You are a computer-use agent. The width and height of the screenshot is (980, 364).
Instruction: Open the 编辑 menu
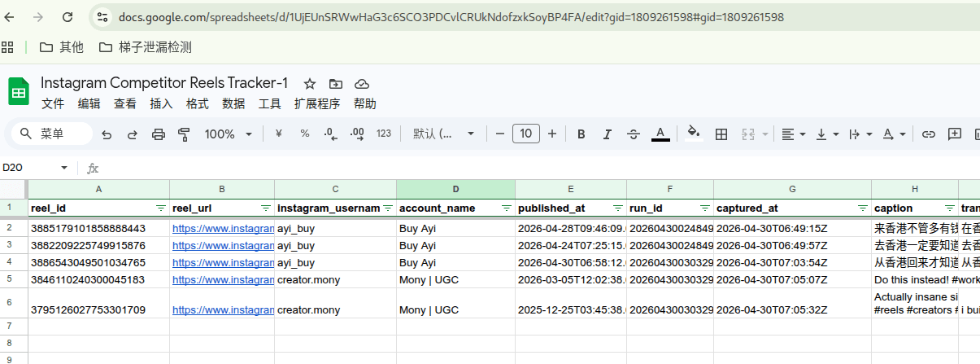pyautogui.click(x=89, y=104)
